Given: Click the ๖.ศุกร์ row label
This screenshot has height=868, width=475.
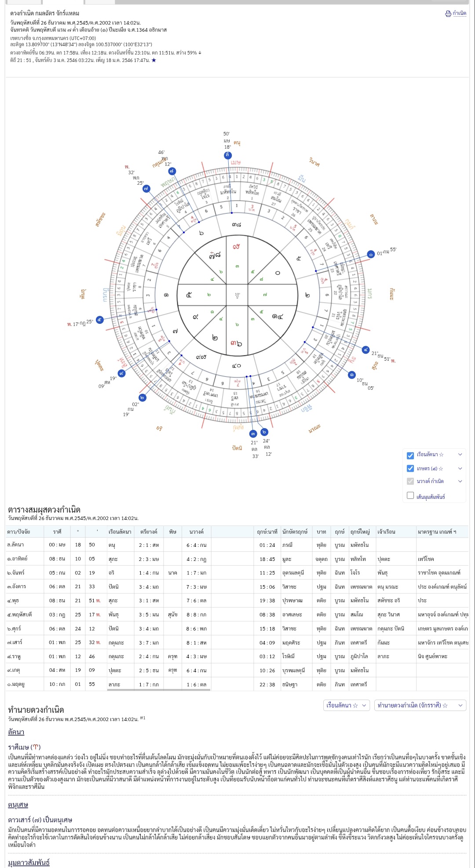Looking at the screenshot, I should coord(15,629).
